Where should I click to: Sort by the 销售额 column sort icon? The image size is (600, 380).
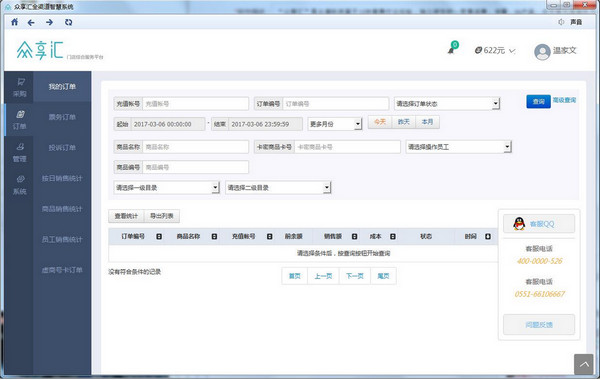354,236
